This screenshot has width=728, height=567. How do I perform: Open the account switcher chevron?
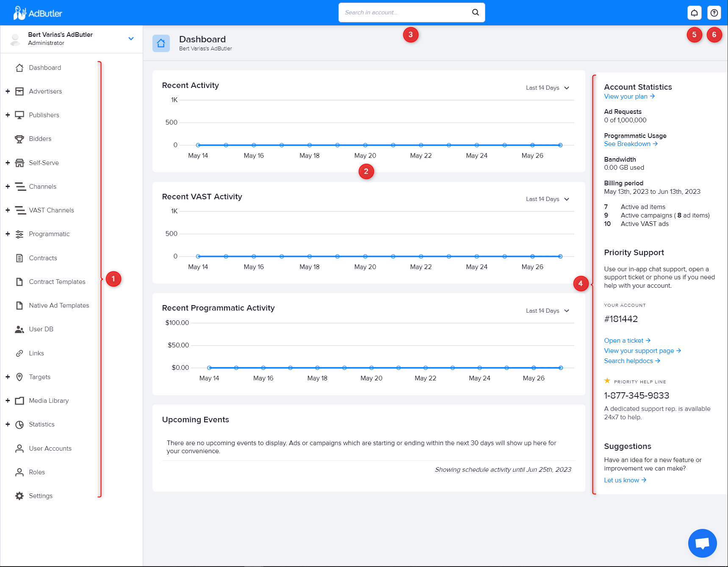click(x=130, y=39)
